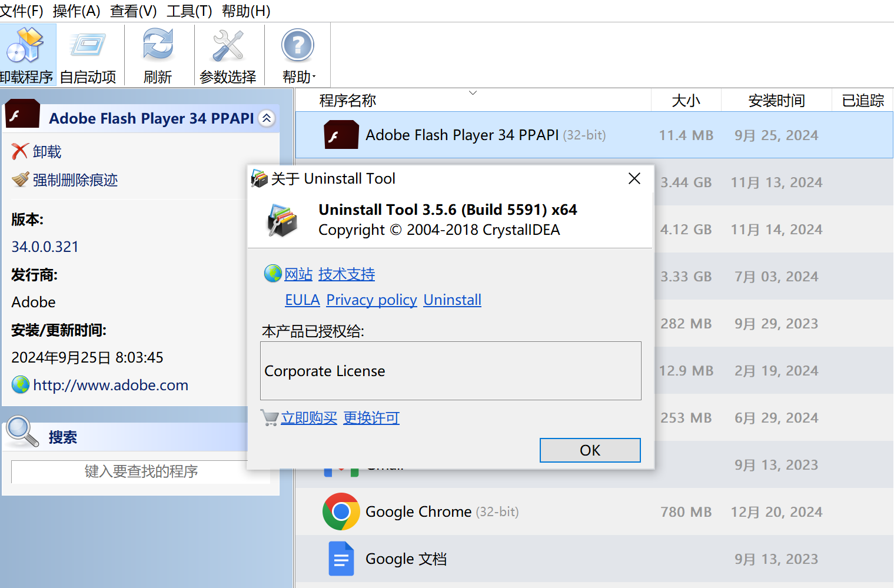
Task: Click version number 34.0.0.321
Action: pos(45,247)
